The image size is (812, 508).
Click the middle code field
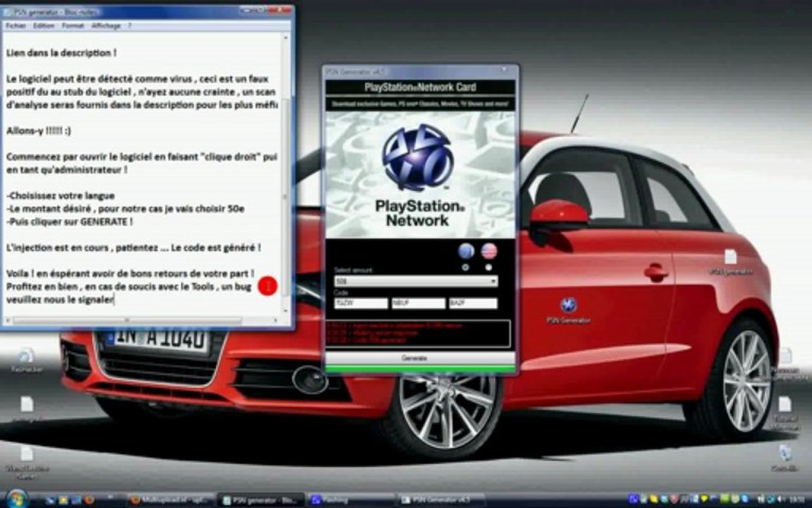[418, 303]
